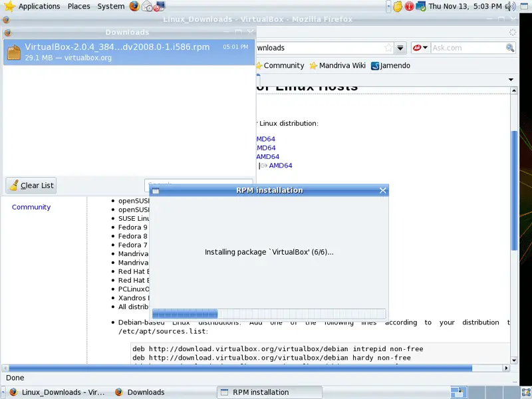The image size is (532, 399).
Task: Launch Firefox from the top panel
Action: 134,6
